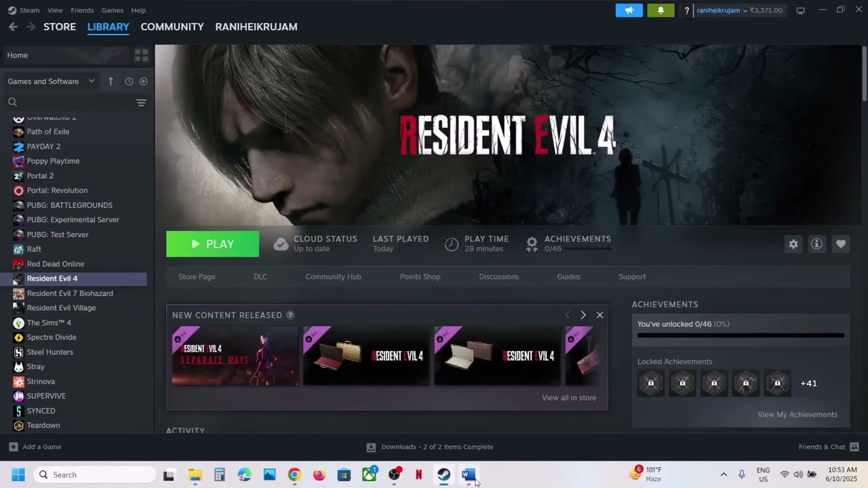Click View all in store
This screenshot has height=488, width=868.
pyautogui.click(x=569, y=398)
